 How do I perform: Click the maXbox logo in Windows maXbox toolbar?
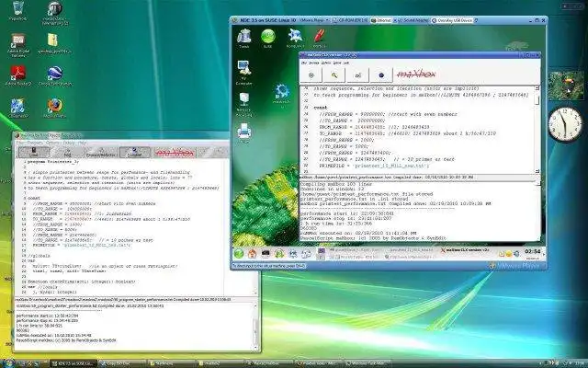[x=175, y=153]
